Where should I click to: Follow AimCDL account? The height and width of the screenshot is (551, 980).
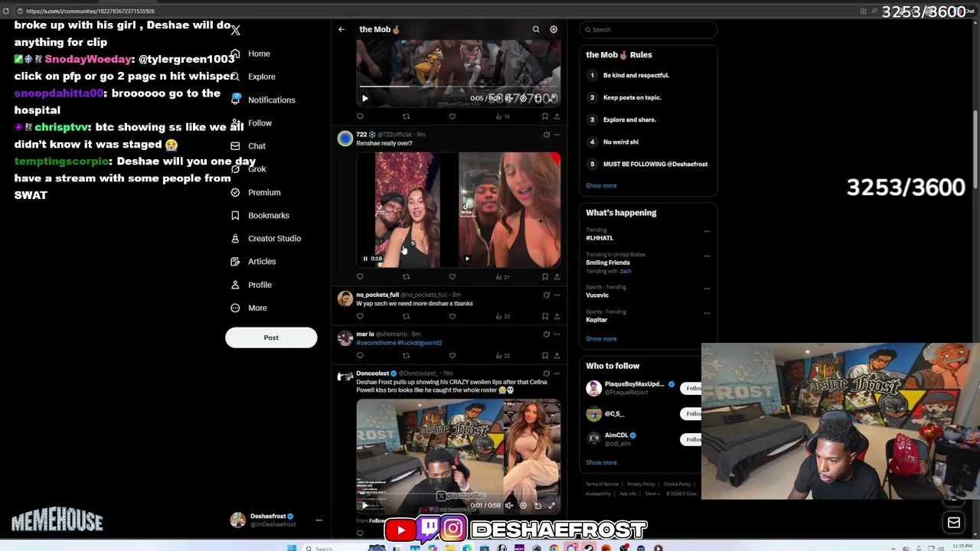[x=692, y=439]
